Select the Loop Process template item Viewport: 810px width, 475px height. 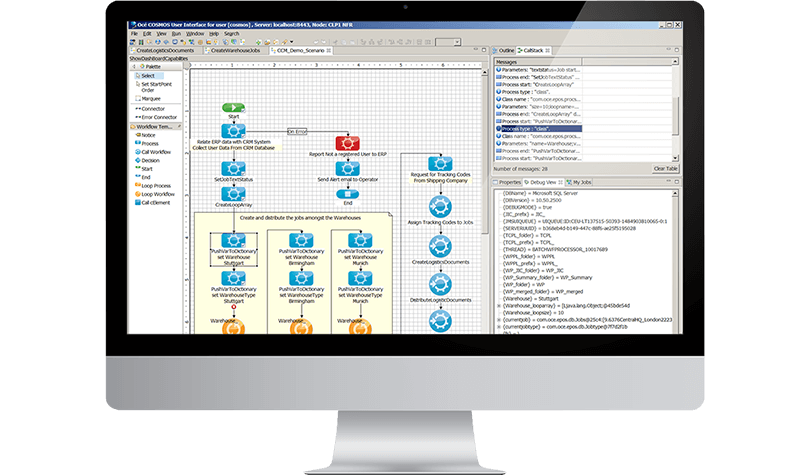coord(158,185)
